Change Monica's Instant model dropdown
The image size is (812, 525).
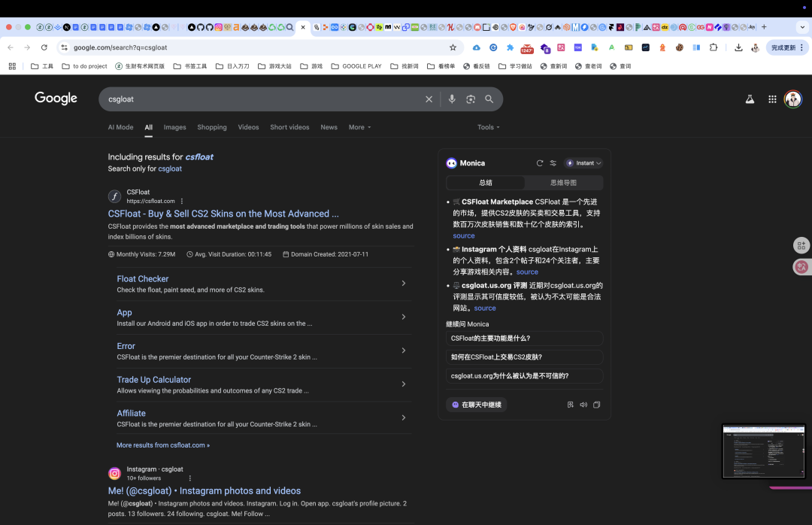tap(583, 162)
